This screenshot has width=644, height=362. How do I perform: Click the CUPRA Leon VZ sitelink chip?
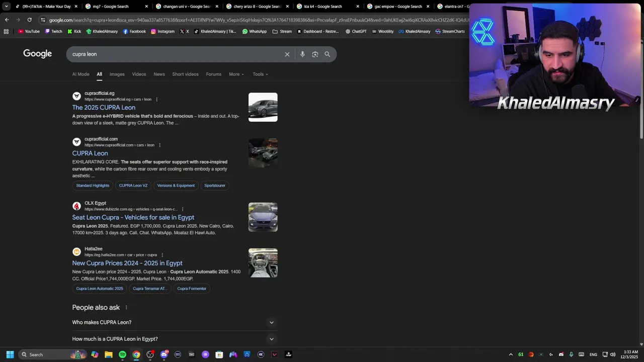pos(133,186)
